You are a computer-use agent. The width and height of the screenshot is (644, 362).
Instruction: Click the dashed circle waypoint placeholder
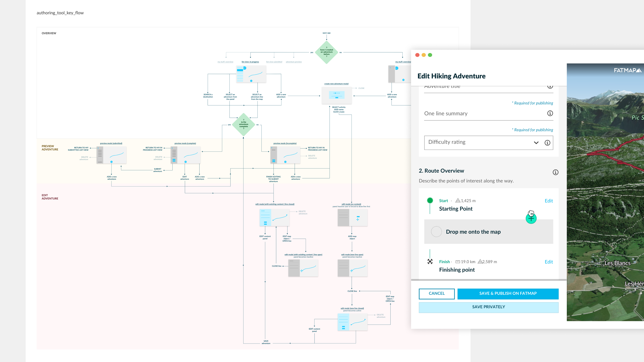pos(436,232)
